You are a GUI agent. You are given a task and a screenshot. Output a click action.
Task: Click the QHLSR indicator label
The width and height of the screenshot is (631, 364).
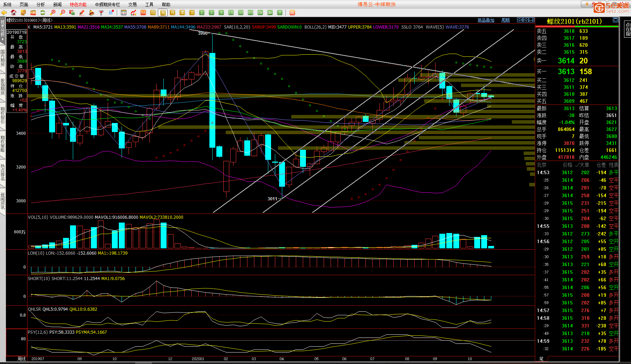[x=34, y=309]
